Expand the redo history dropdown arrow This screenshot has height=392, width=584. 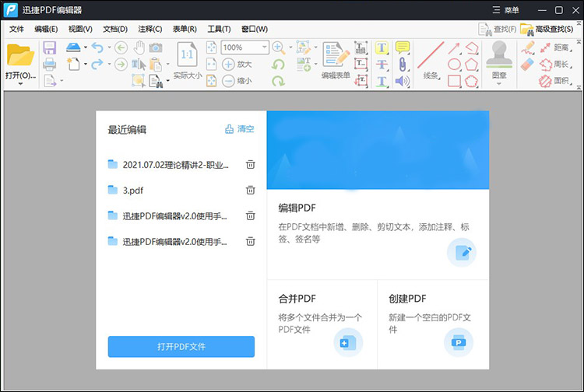109,64
